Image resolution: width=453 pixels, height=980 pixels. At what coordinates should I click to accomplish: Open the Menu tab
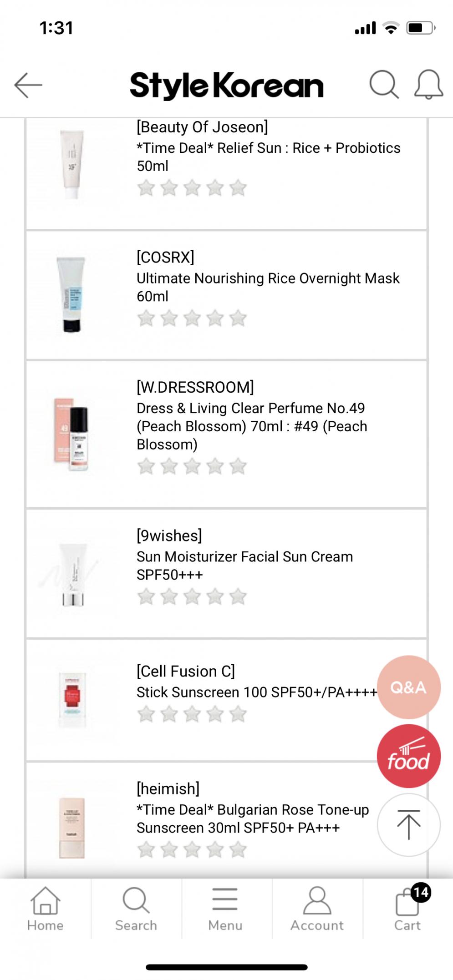(x=225, y=908)
